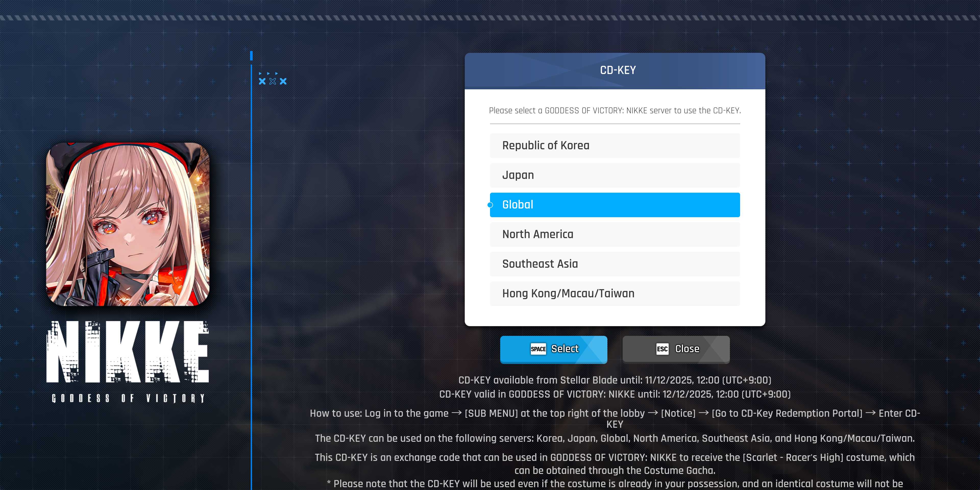Screen dimensions: 980x490
Task: Select the North America server
Action: click(x=615, y=234)
